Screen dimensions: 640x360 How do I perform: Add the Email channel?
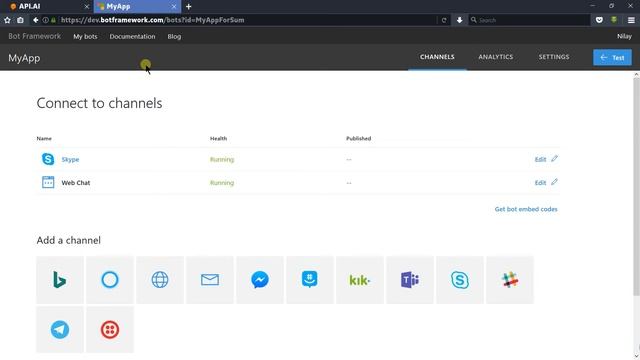(210, 280)
